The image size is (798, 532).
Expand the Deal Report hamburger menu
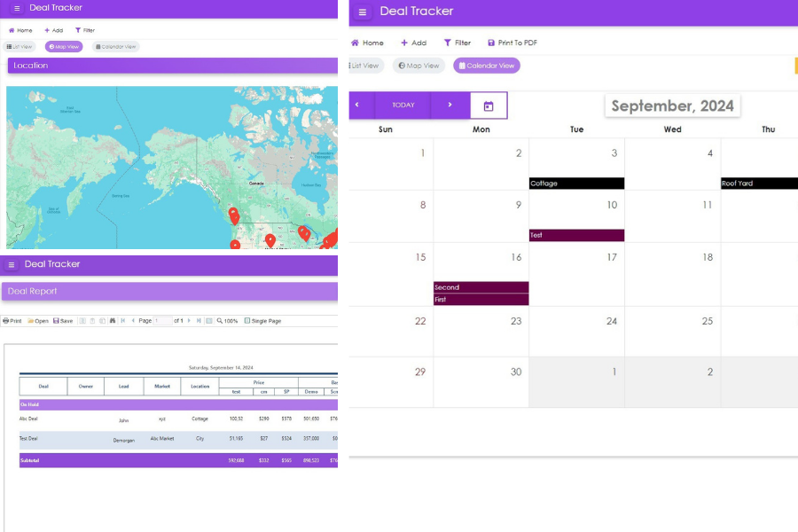12,264
